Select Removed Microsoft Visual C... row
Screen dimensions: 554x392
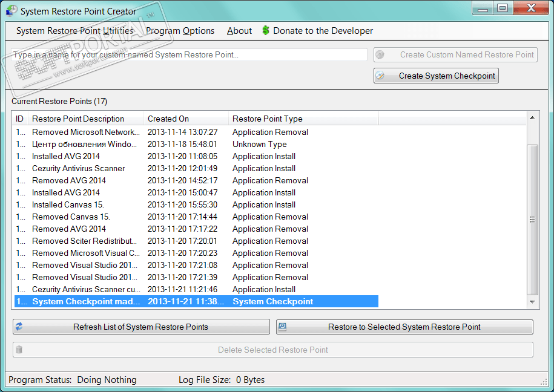pos(196,253)
